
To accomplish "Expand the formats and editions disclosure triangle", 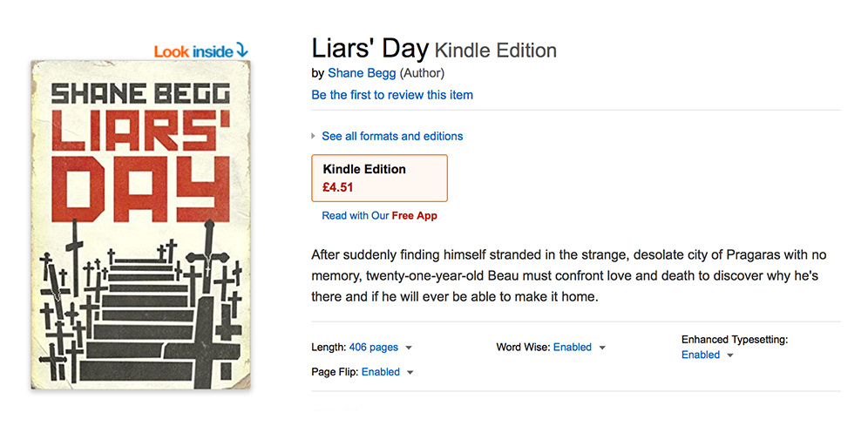I will click(314, 136).
